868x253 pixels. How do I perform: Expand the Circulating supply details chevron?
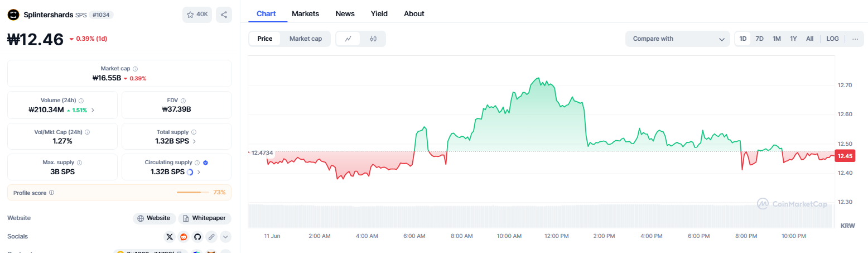tap(199, 172)
